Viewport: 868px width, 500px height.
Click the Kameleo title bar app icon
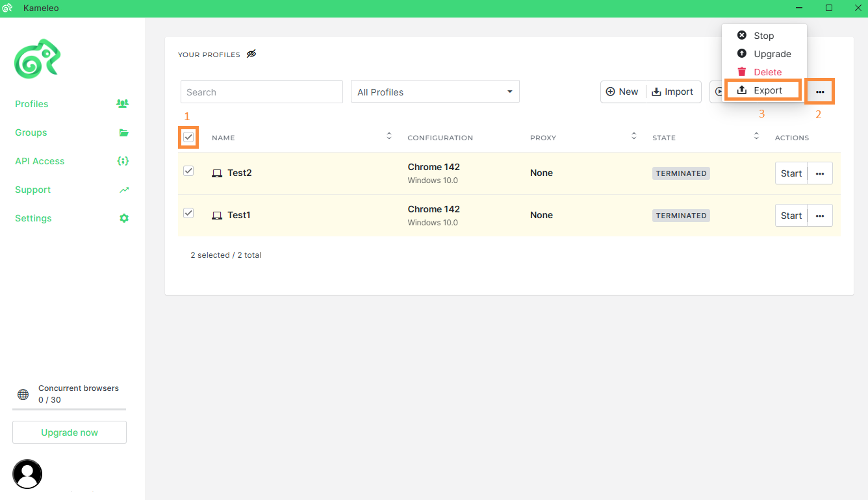click(8, 8)
